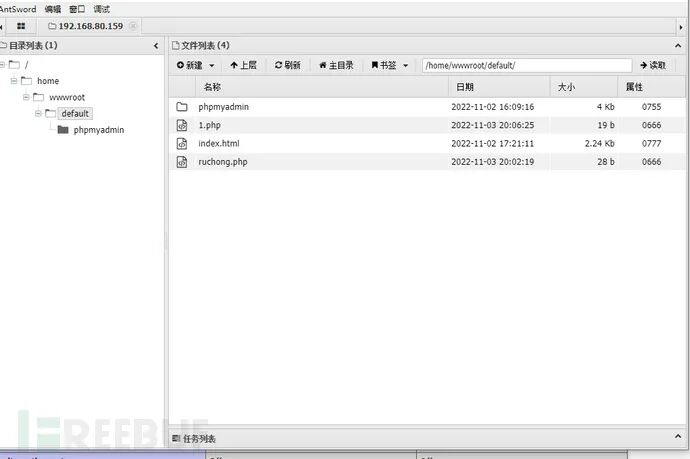Select phpmyadmin folder in directory tree

pyautogui.click(x=99, y=130)
